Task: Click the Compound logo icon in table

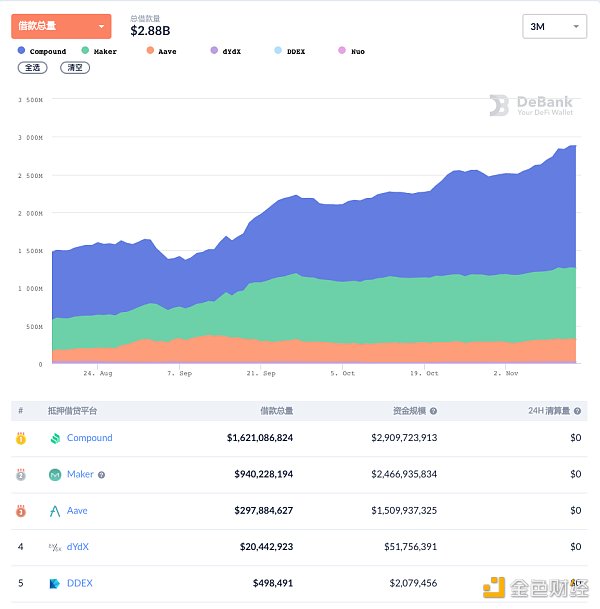Action: (x=55, y=438)
